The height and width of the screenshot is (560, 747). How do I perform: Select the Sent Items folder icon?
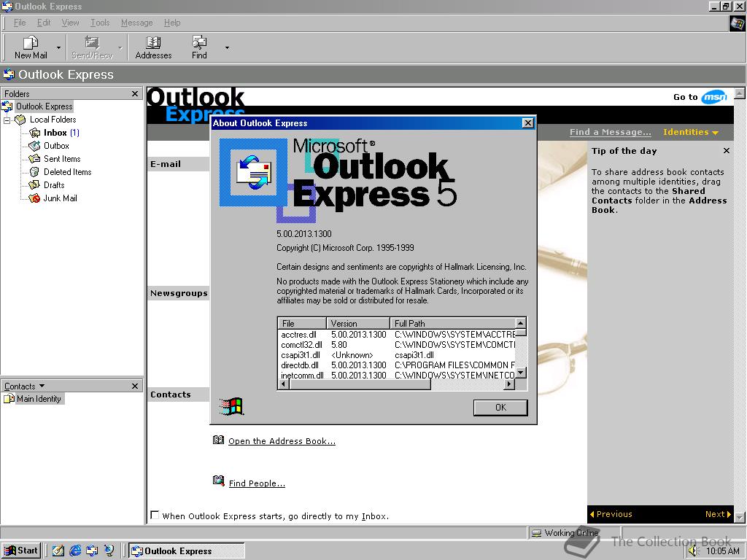(x=35, y=158)
